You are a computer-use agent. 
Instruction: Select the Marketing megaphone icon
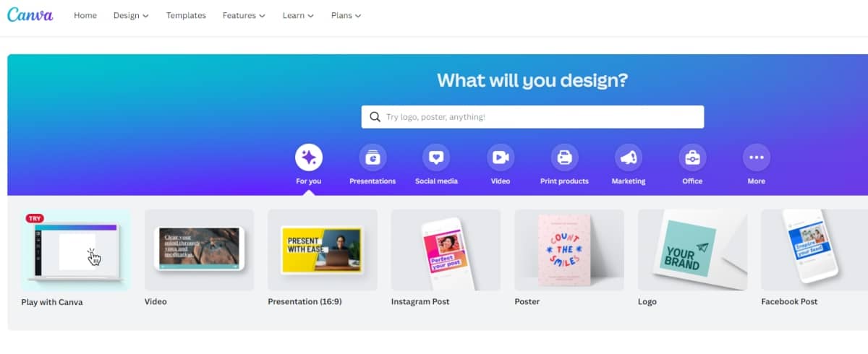[x=629, y=157]
